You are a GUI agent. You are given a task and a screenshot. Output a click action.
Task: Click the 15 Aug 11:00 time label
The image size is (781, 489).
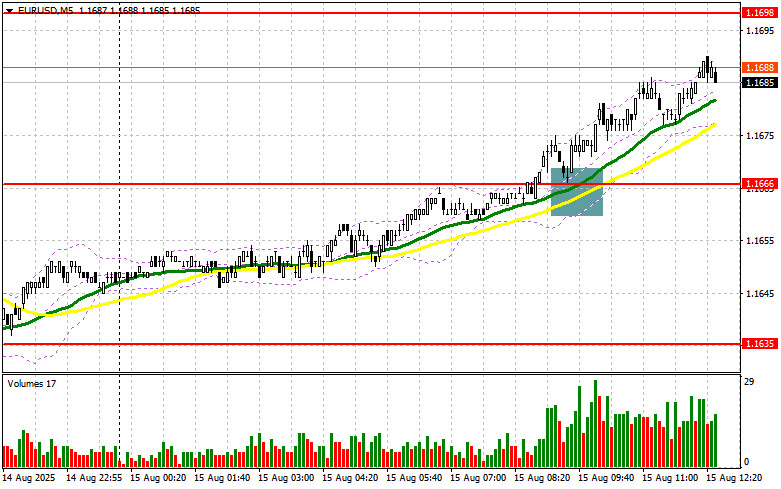coord(669,478)
